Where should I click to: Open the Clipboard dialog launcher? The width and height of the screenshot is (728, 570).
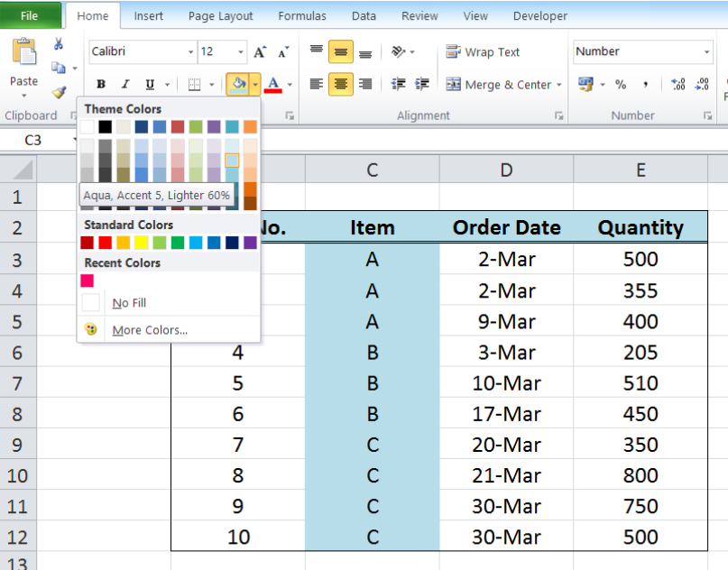click(x=73, y=115)
